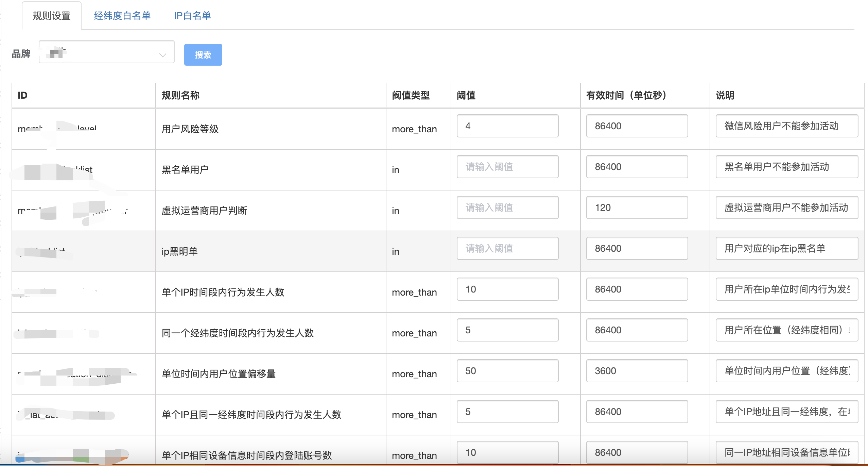
Task: Edit threshold for 单个IP且同一经纬度时间段内行为发生人数
Action: 507,412
